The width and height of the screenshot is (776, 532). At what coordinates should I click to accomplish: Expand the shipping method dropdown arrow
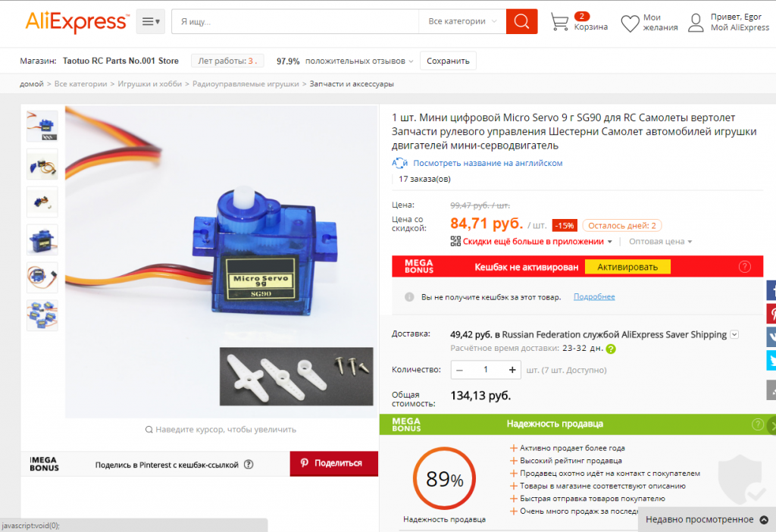coord(734,334)
